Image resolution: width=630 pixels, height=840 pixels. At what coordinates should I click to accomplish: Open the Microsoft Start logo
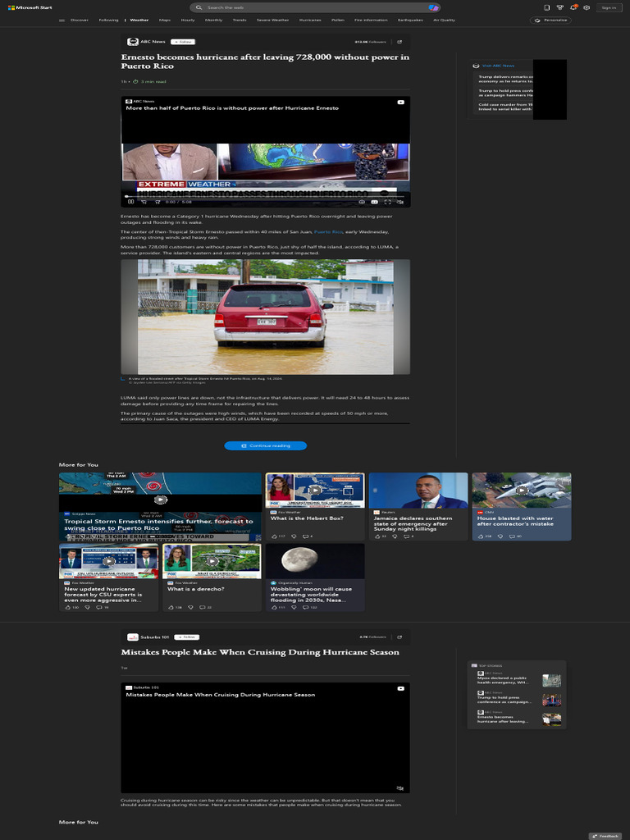point(30,7)
